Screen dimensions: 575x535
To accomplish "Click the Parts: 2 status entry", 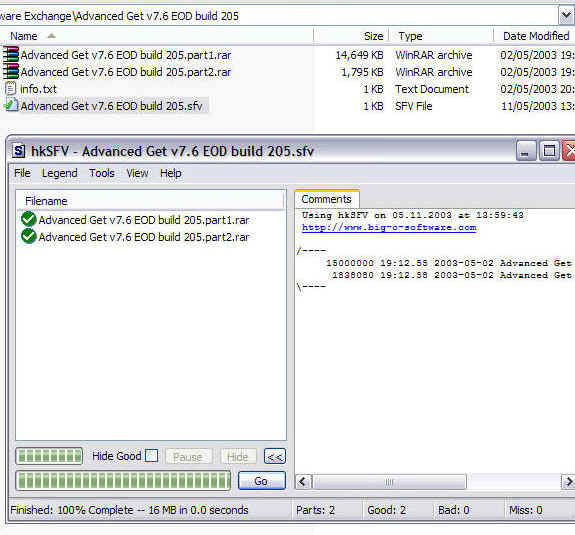I will coord(315,510).
